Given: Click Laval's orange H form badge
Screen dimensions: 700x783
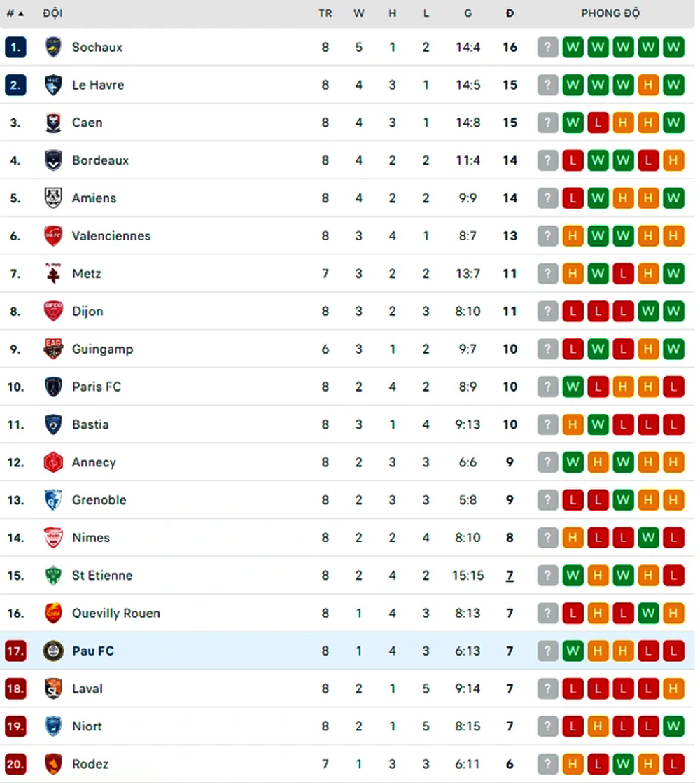Looking at the screenshot, I should 673,688.
